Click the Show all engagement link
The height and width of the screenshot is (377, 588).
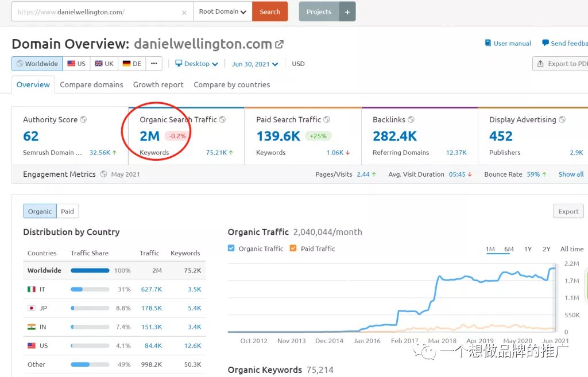tap(571, 174)
